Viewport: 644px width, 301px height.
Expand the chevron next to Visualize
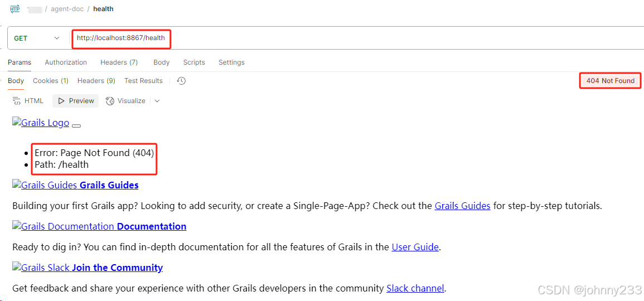pos(157,101)
